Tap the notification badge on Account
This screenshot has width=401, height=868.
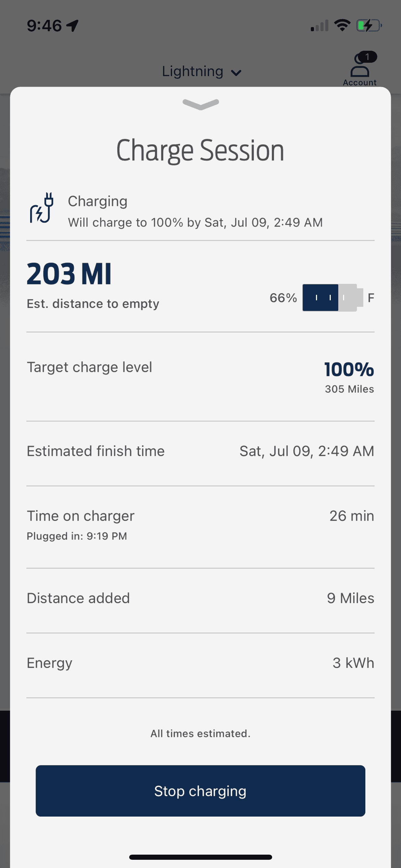click(x=367, y=57)
